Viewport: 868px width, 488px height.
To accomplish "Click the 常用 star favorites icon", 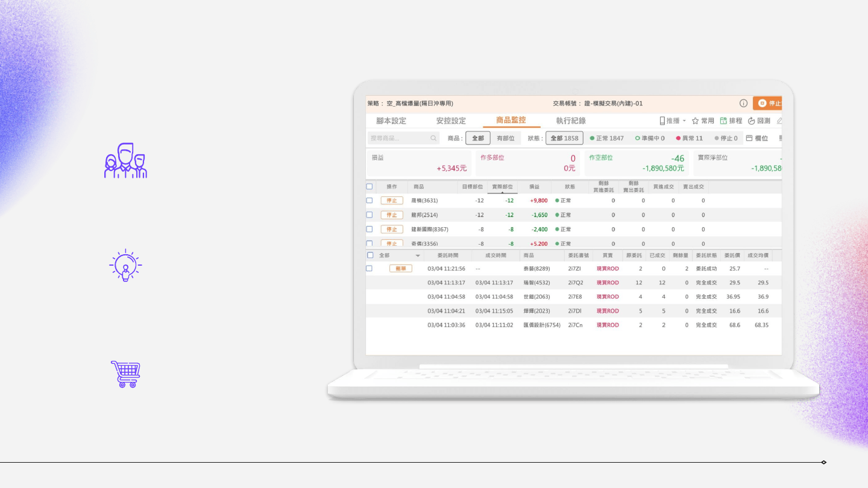I will coord(695,121).
